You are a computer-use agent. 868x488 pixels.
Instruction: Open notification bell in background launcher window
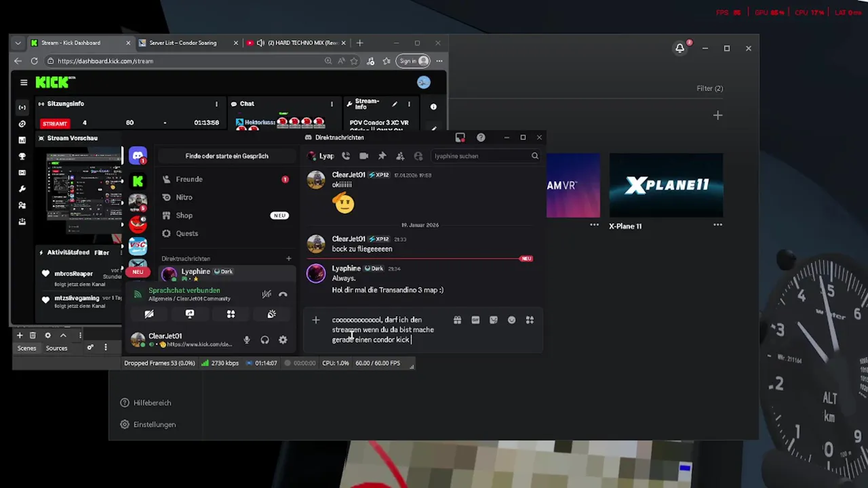[x=679, y=48]
